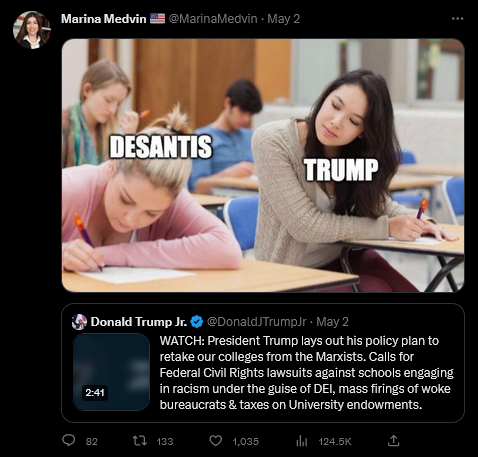This screenshot has width=478, height=457.
Task: View analytics via bar chart icon
Action: coord(301,441)
